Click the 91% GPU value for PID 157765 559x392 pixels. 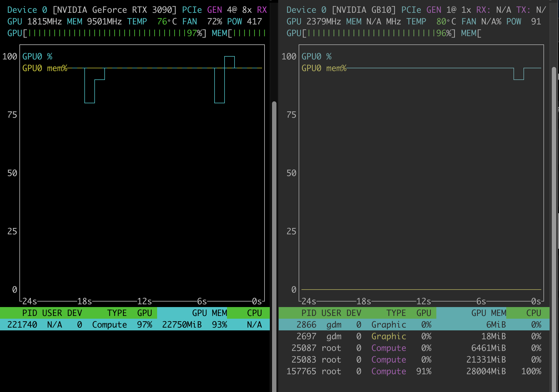[x=424, y=371]
